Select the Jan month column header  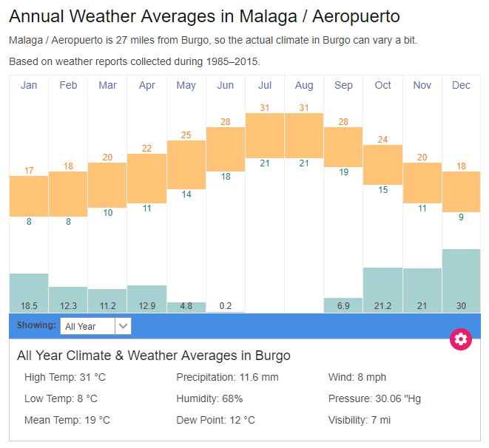tap(29, 85)
